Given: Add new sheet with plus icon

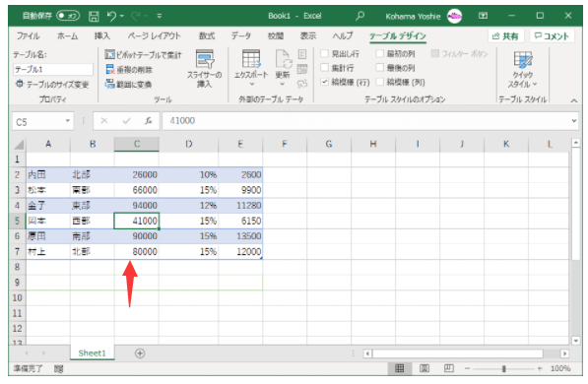Looking at the screenshot, I should pos(140,353).
